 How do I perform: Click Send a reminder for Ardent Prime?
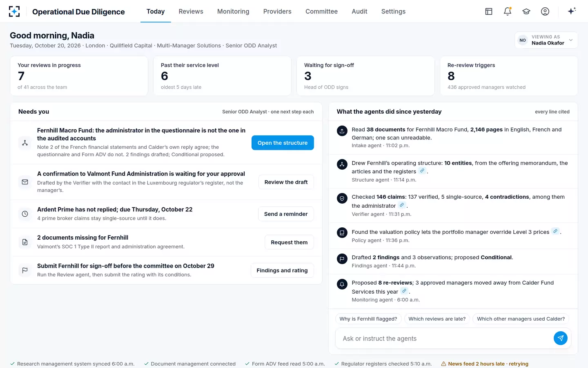tap(286, 214)
